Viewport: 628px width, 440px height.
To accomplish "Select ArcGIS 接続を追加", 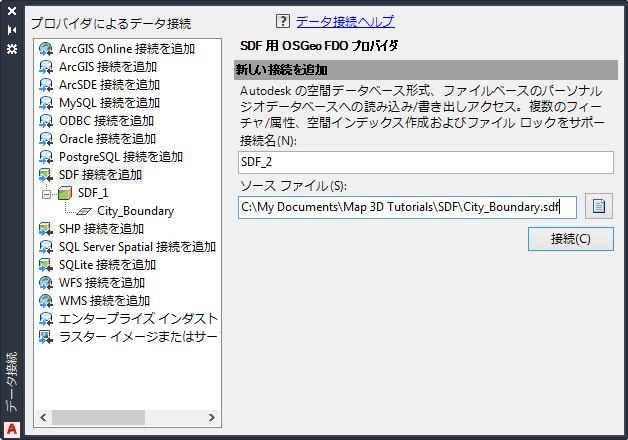I will click(x=108, y=67).
